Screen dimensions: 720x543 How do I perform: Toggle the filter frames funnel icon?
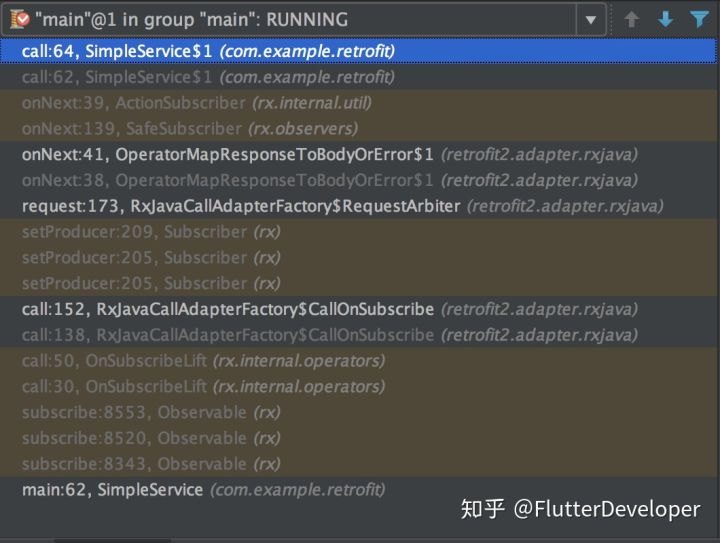tap(699, 19)
